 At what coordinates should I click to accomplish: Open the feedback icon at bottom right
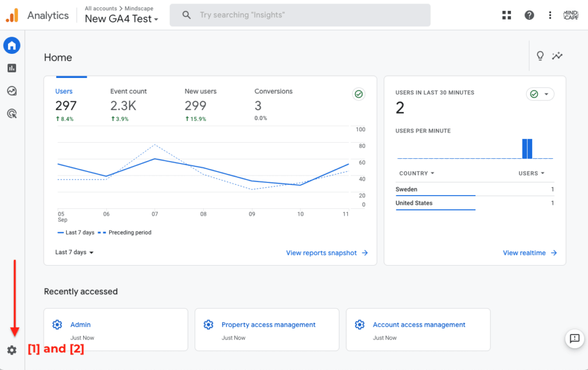pos(575,338)
